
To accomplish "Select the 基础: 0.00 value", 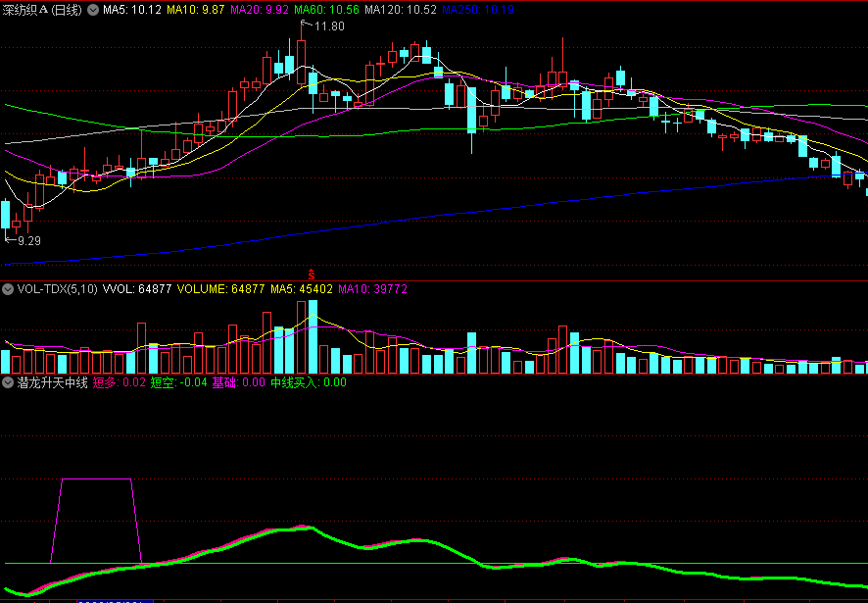I will pyautogui.click(x=239, y=382).
